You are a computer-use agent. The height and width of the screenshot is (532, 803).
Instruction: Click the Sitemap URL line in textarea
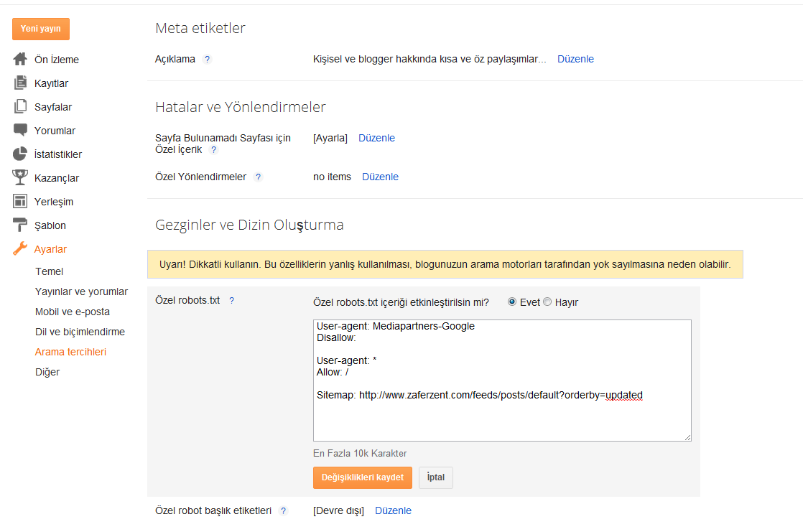479,396
